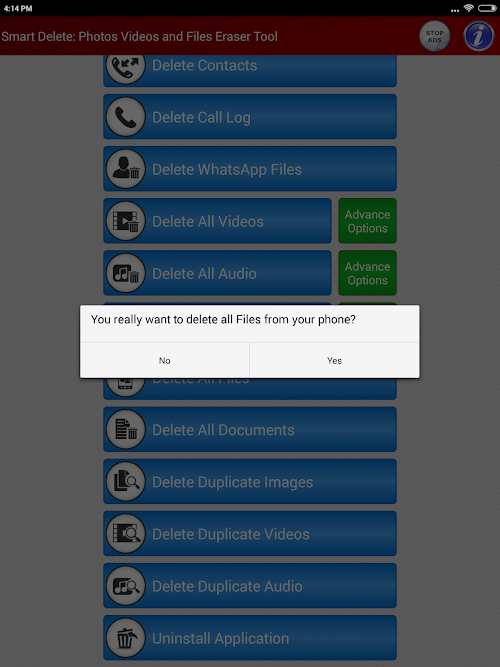Open Advance Options for videos
The image size is (500, 667).
[x=367, y=221]
